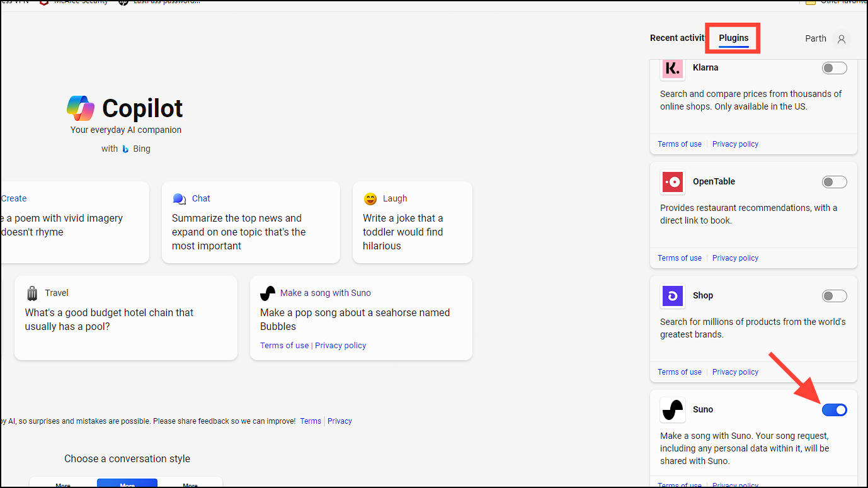
Task: Enable the Klarna plugin toggle
Action: pyautogui.click(x=835, y=68)
